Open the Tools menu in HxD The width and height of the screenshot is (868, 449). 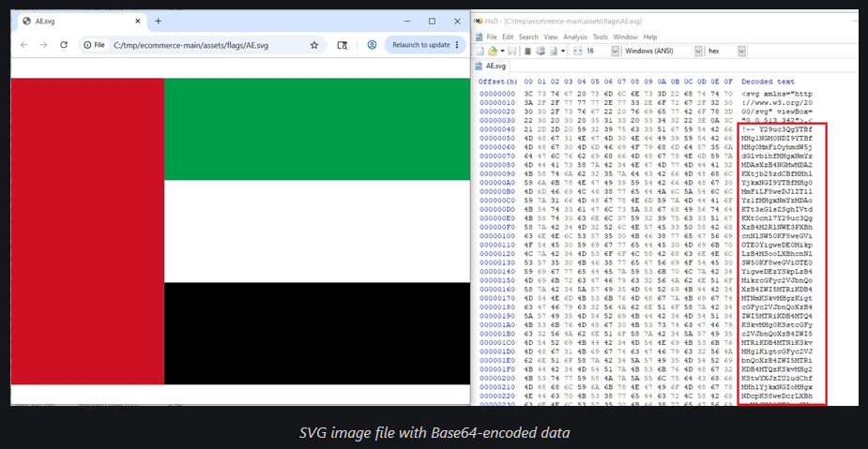tap(600, 37)
